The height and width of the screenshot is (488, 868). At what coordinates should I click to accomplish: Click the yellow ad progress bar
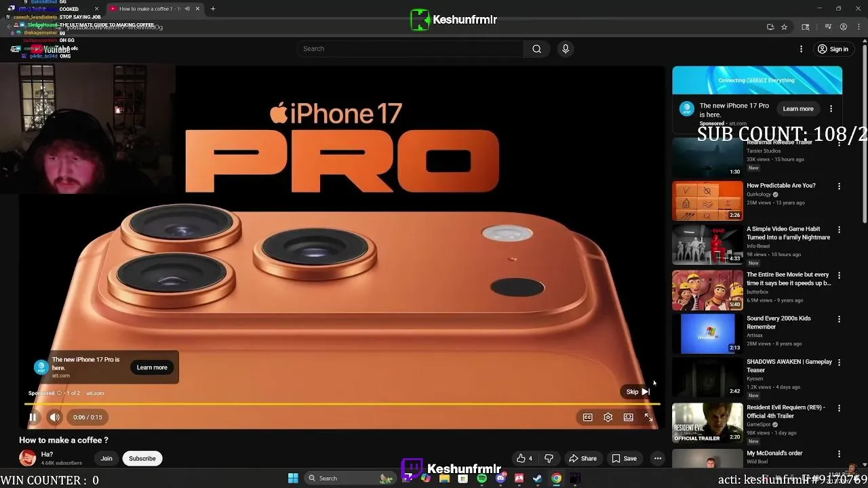click(342, 405)
